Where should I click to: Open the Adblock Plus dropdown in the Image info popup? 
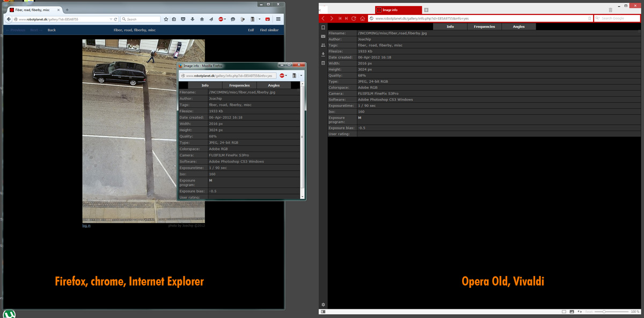pos(287,76)
